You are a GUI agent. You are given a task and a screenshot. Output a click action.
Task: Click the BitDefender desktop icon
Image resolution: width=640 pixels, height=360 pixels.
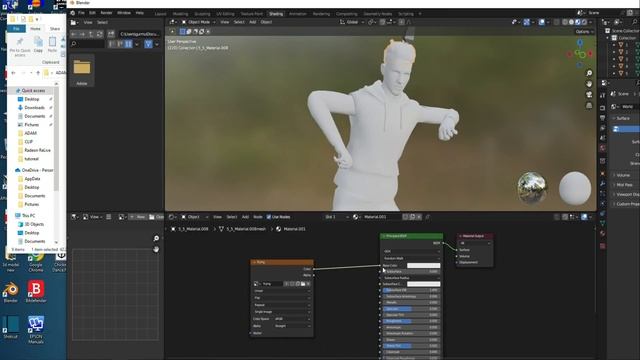pyautogui.click(x=36, y=291)
